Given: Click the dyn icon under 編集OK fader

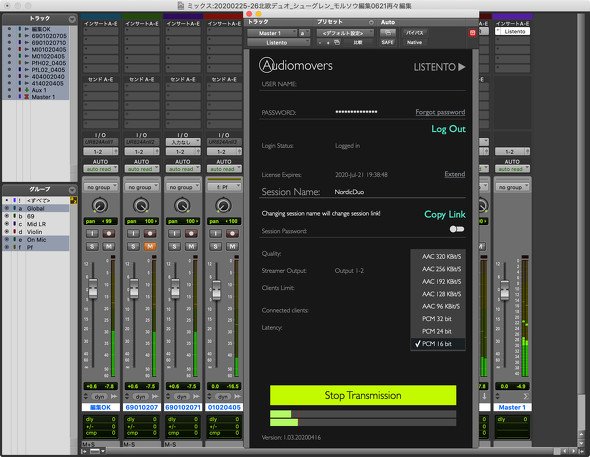Looking at the screenshot, I should 99,396.
